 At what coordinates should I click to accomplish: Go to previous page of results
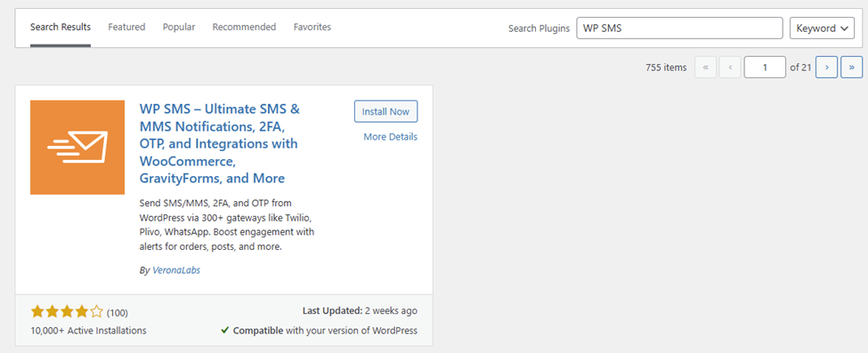pos(730,68)
